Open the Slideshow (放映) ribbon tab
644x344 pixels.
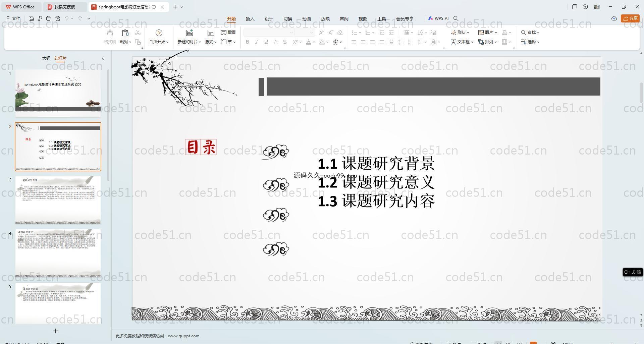point(325,19)
